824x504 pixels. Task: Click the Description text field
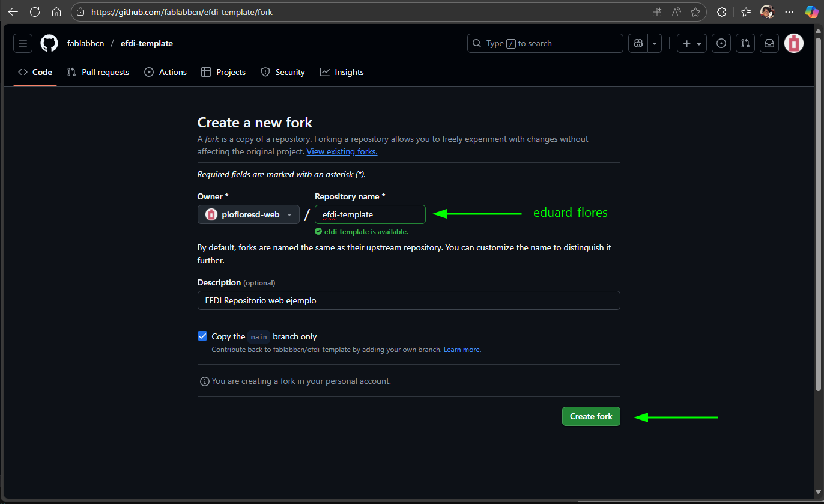(408, 300)
